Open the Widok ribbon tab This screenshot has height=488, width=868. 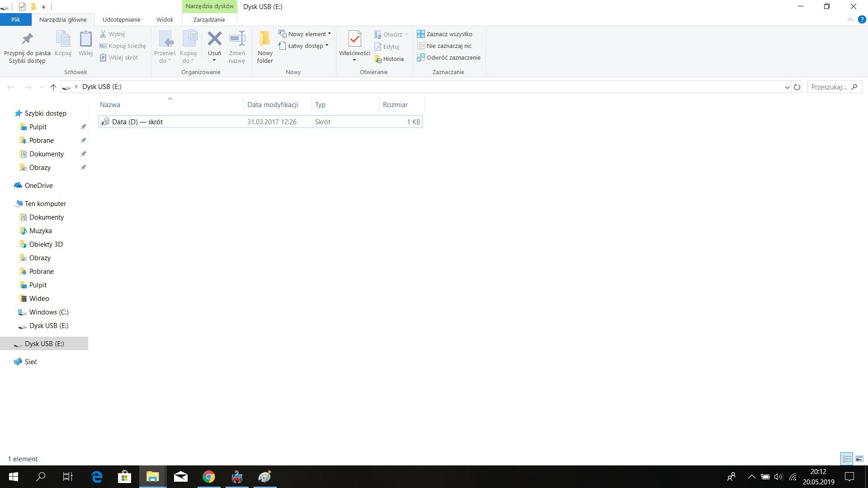[165, 19]
